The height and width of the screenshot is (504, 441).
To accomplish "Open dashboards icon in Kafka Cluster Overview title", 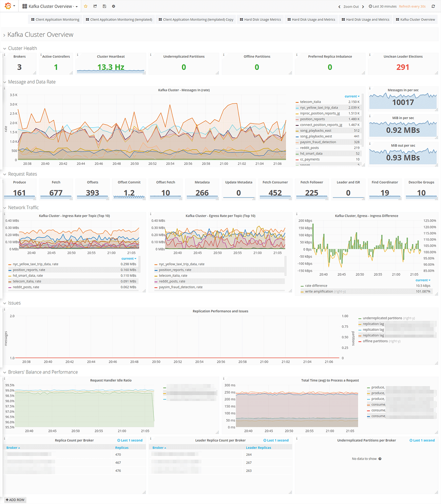I will click(x=24, y=6).
